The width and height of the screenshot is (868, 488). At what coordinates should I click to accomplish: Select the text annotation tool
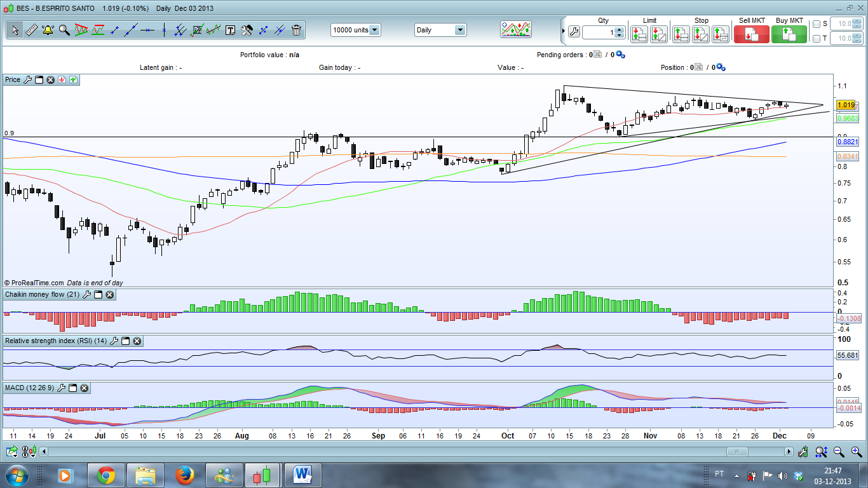(230, 30)
